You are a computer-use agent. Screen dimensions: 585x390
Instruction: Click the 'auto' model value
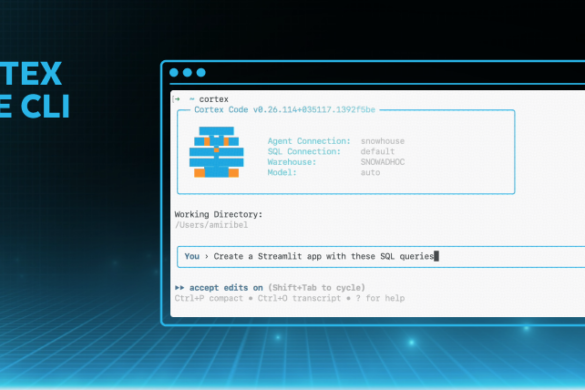click(x=370, y=172)
